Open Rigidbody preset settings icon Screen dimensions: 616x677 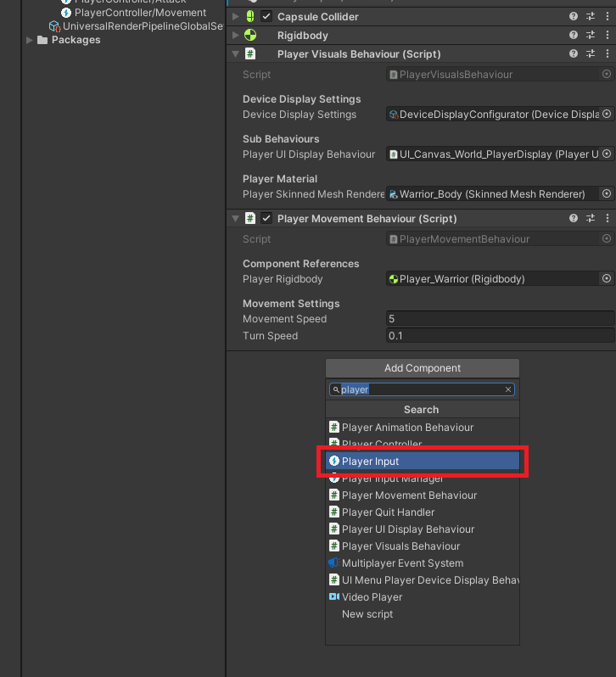[591, 35]
